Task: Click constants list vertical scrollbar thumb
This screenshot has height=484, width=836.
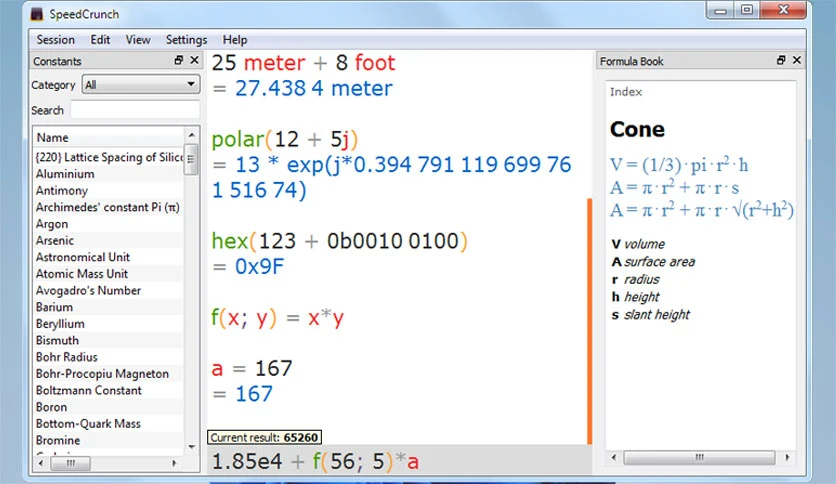Action: (191, 159)
